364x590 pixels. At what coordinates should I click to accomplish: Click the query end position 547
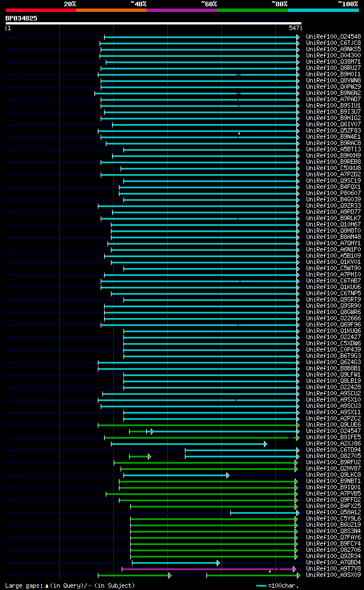coord(294,28)
